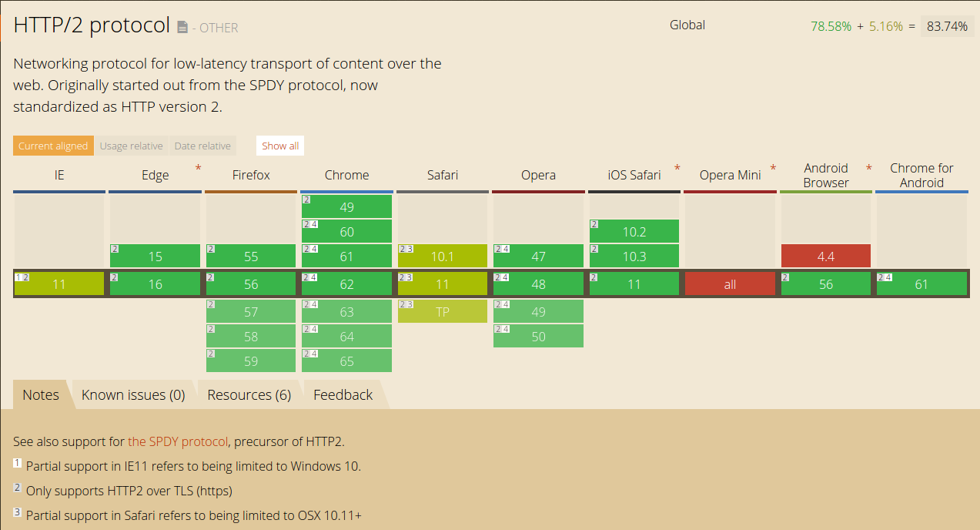Click the red asterisk next to Edge
Screen dimensions: 980x530
[198, 168]
